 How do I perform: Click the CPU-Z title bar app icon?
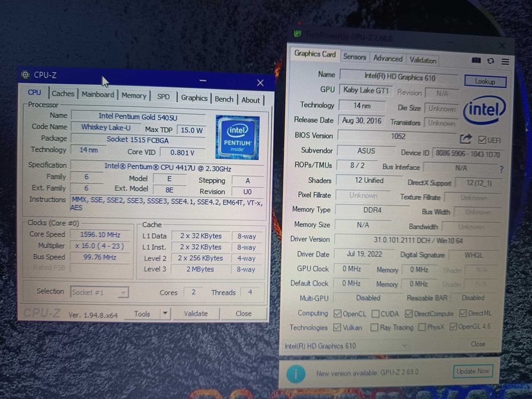[26, 75]
